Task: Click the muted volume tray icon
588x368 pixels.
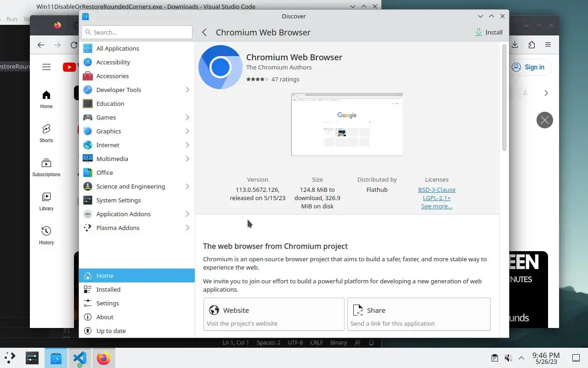Action: tap(508, 358)
